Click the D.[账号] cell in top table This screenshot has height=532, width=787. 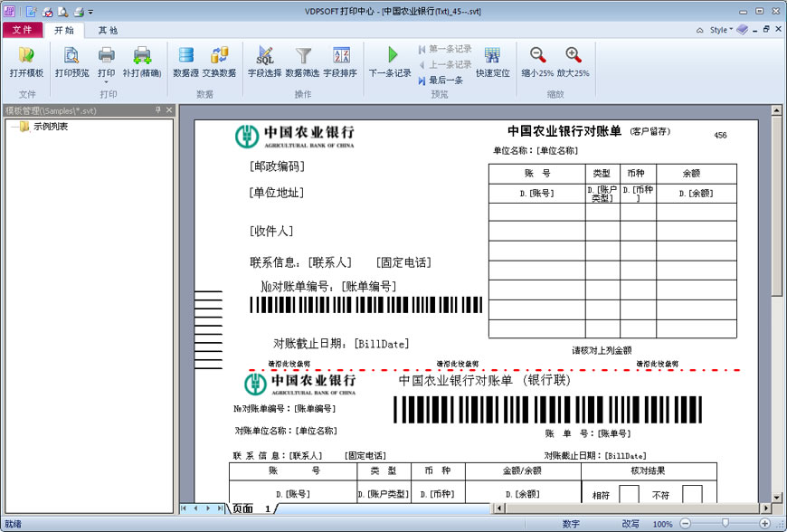[537, 194]
